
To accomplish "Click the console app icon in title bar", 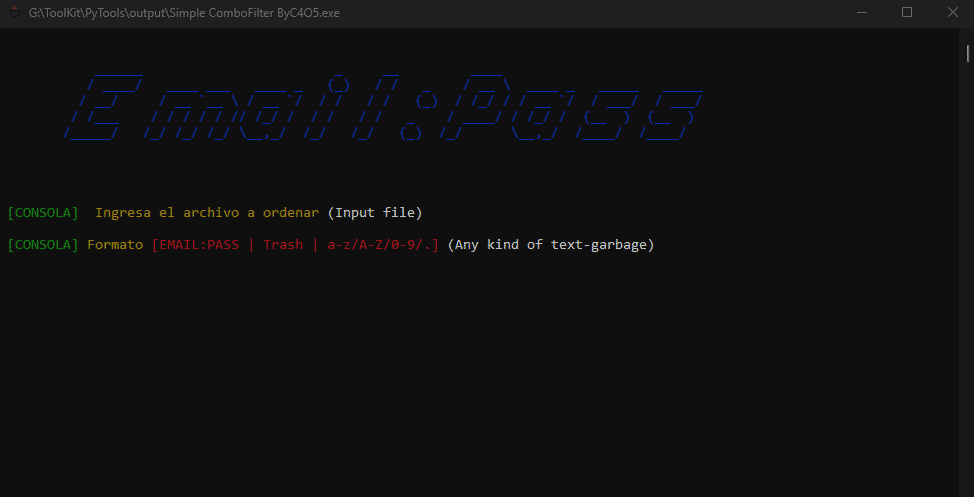I will (14, 12).
